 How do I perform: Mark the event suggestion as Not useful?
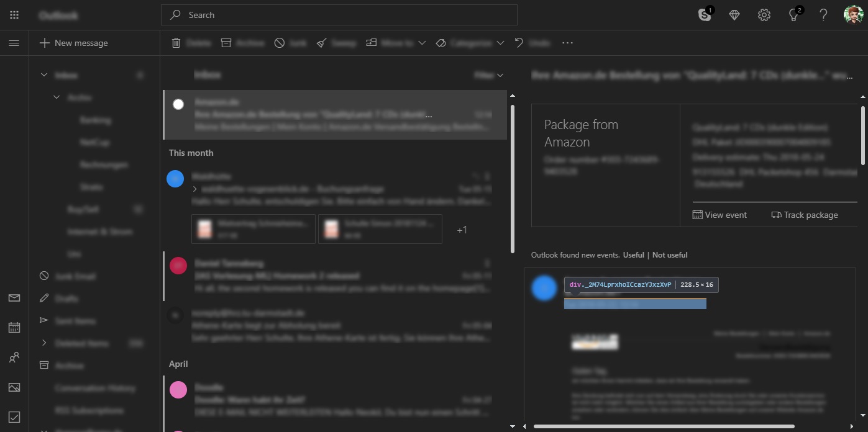click(669, 254)
